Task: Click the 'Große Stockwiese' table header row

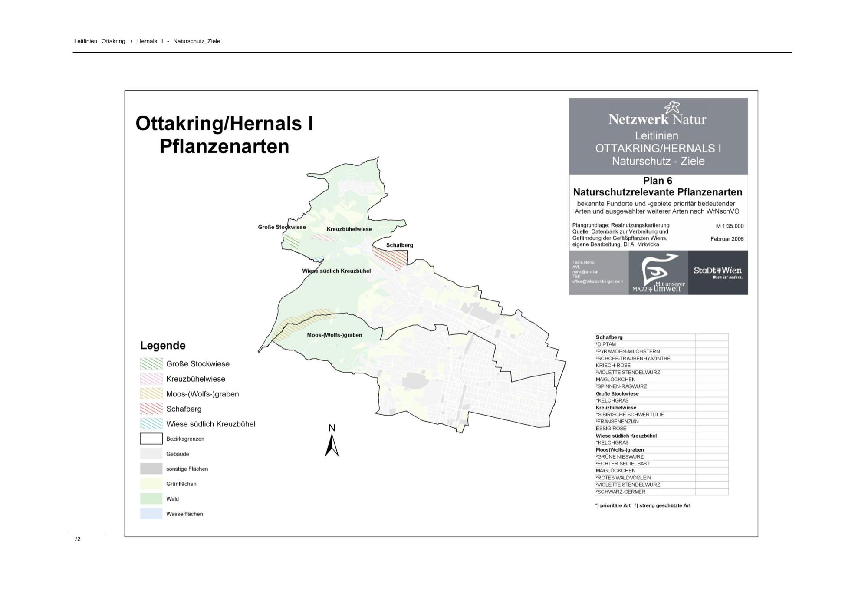Action: point(661,393)
